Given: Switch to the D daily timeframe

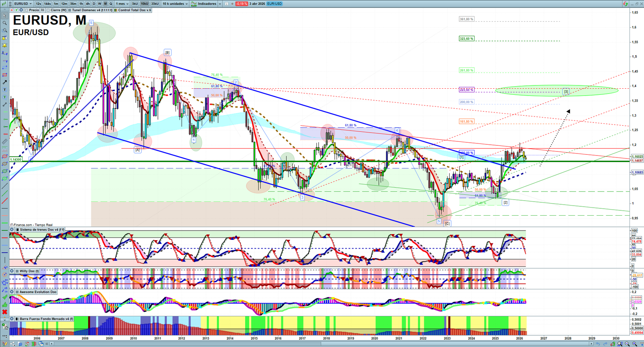Looking at the screenshot, I should coord(94,4).
